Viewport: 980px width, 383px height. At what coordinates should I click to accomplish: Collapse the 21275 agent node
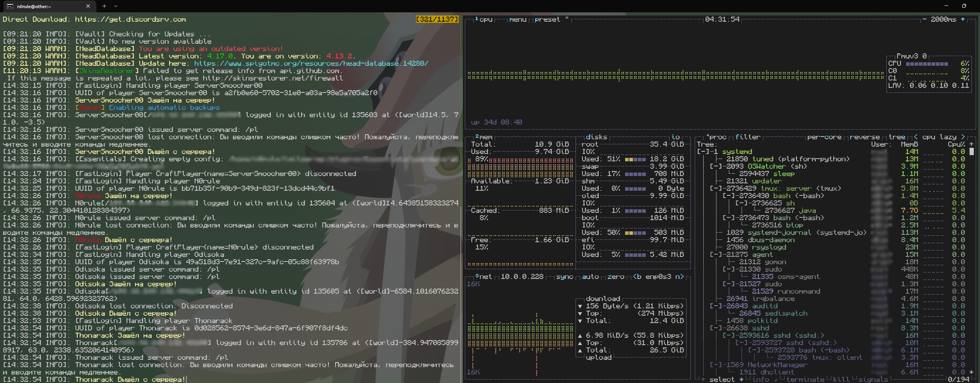(716, 255)
